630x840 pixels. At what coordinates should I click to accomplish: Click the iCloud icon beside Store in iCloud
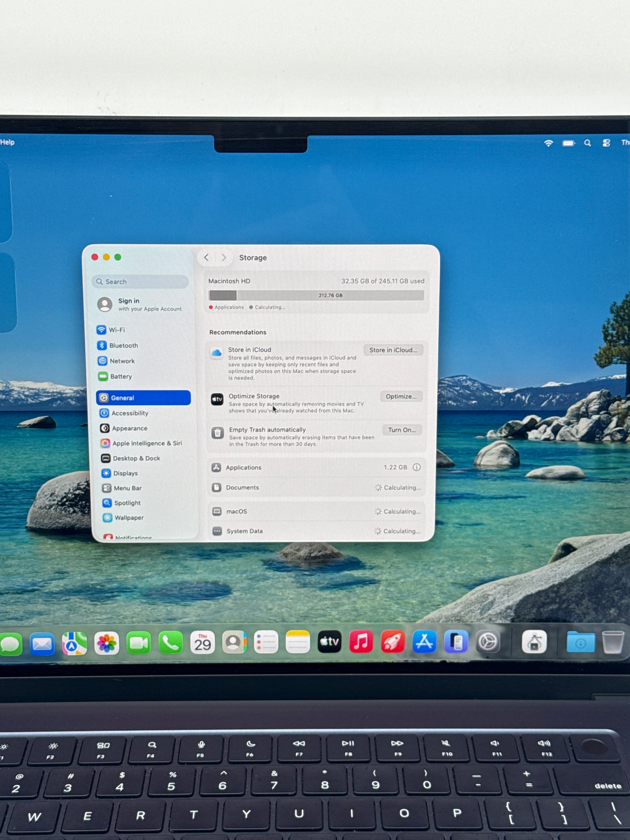216,353
